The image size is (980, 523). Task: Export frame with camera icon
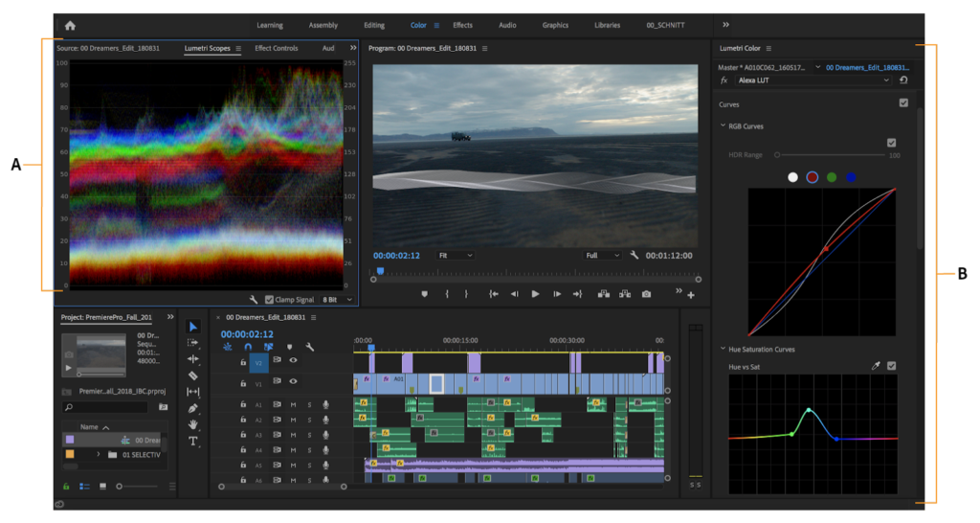[646, 294]
